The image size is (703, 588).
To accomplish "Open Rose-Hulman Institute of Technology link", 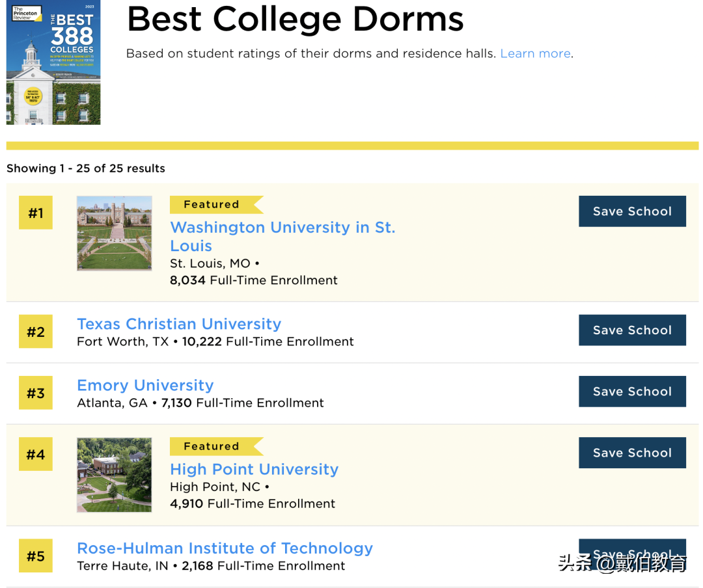I will click(x=225, y=548).
